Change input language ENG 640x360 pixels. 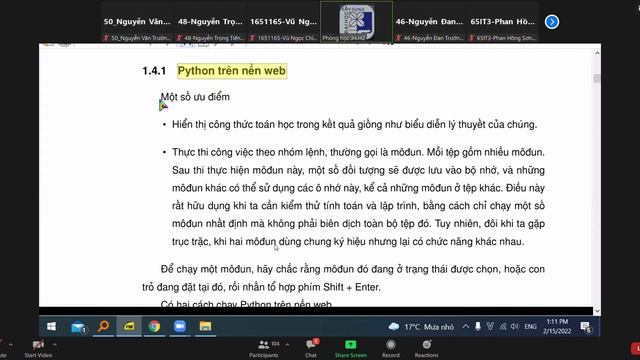(530, 327)
